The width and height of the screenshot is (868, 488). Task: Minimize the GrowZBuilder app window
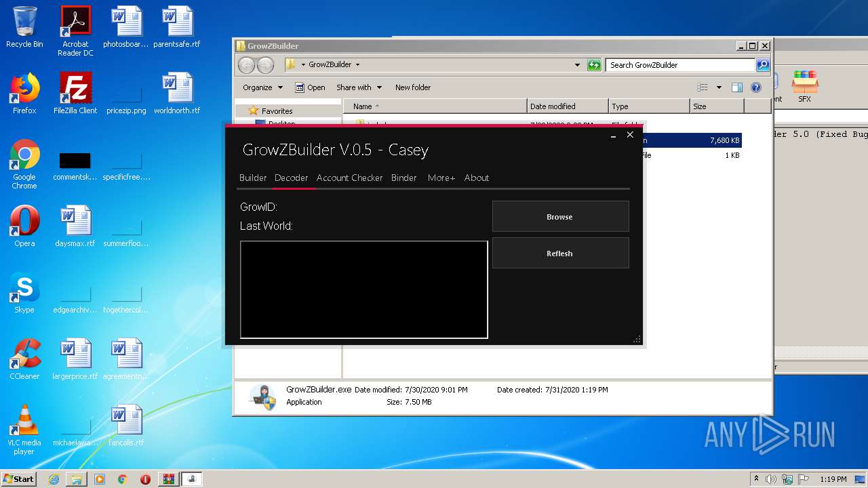click(613, 136)
